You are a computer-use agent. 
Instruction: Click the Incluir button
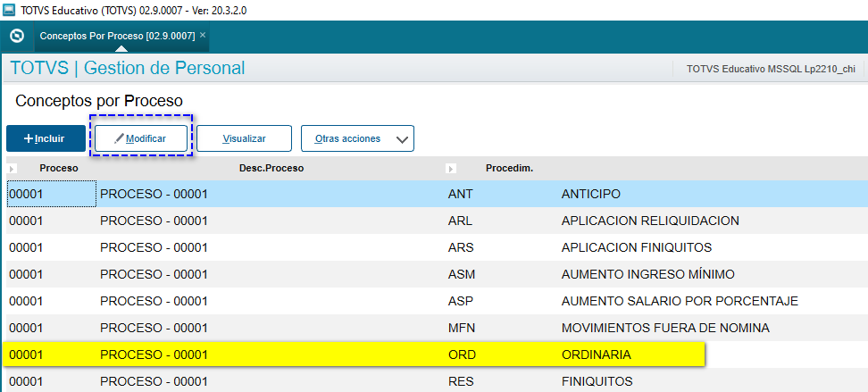tap(46, 139)
